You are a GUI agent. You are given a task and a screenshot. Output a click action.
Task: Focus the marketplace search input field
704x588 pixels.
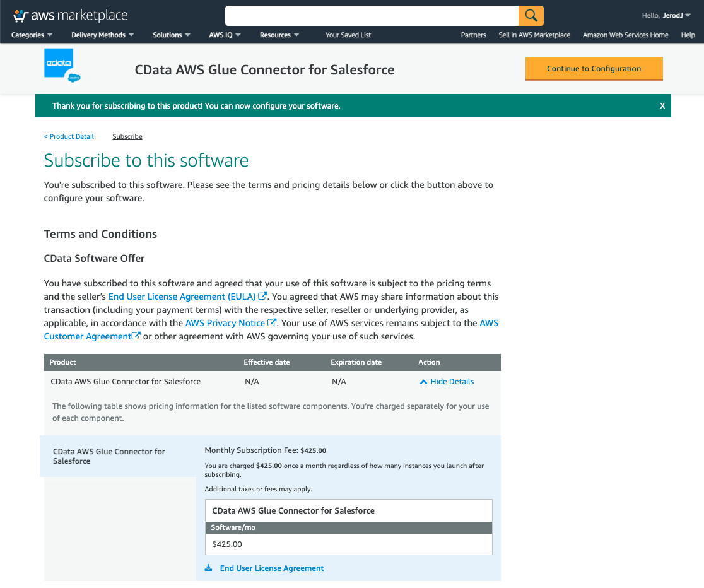point(372,16)
